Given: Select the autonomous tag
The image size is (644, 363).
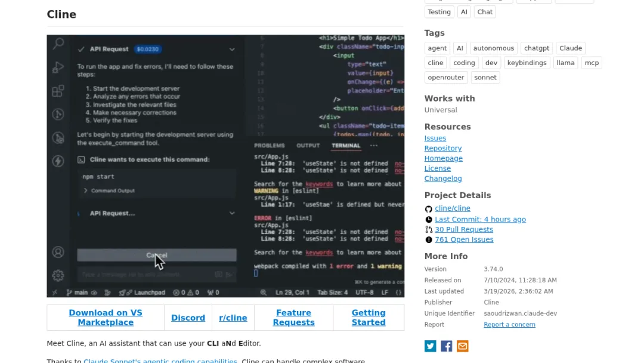Looking at the screenshot, I should click(x=493, y=48).
